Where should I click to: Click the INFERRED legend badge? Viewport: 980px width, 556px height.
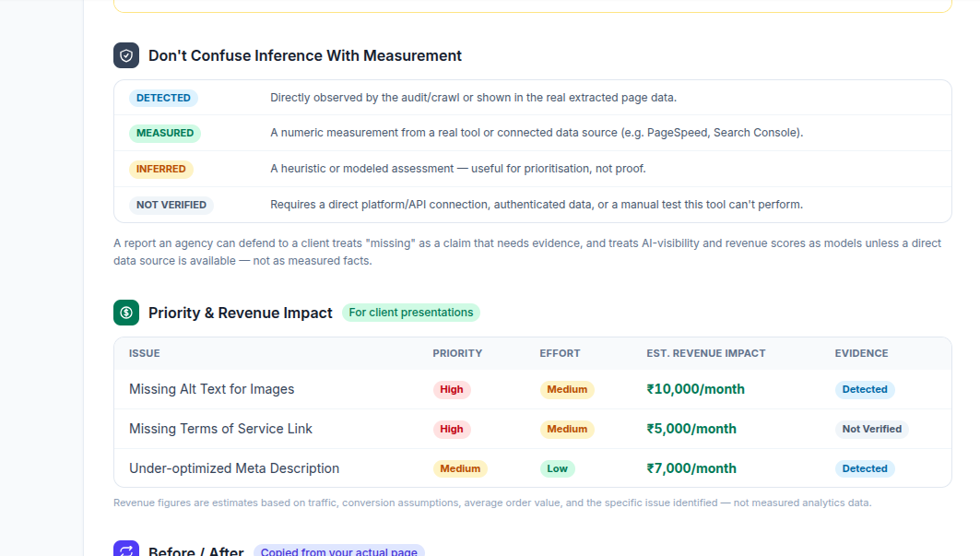tap(161, 169)
